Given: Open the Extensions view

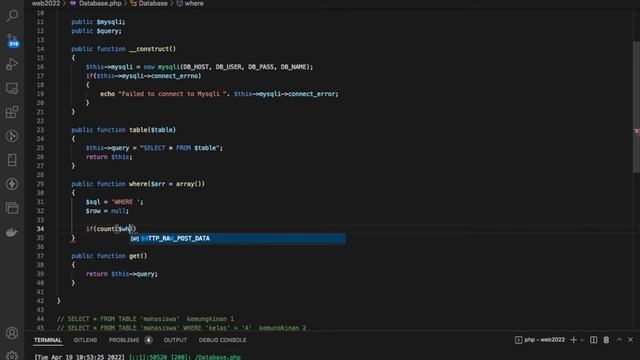Looking at the screenshot, I should (12, 112).
